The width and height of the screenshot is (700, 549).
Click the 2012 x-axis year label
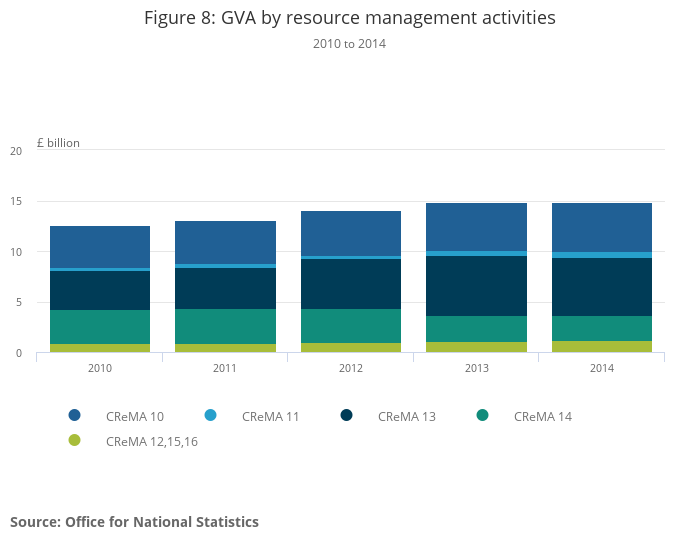pos(351,368)
